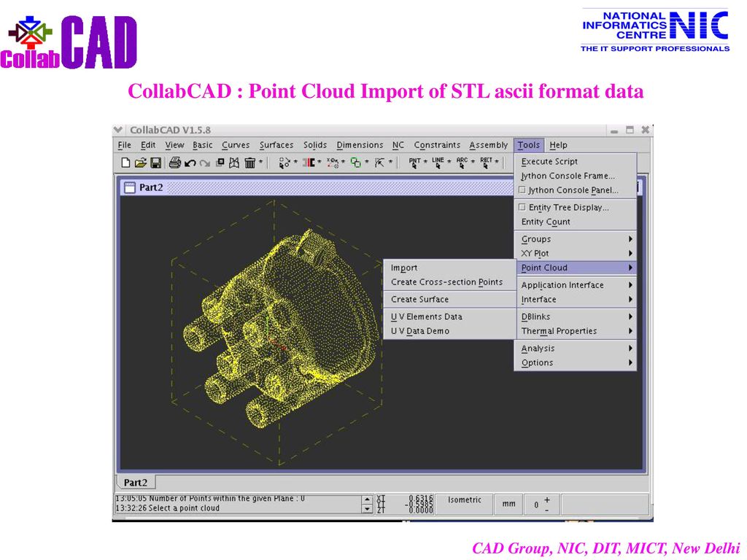
Task: Click the greyed Redo arrow icon
Action: (205, 163)
